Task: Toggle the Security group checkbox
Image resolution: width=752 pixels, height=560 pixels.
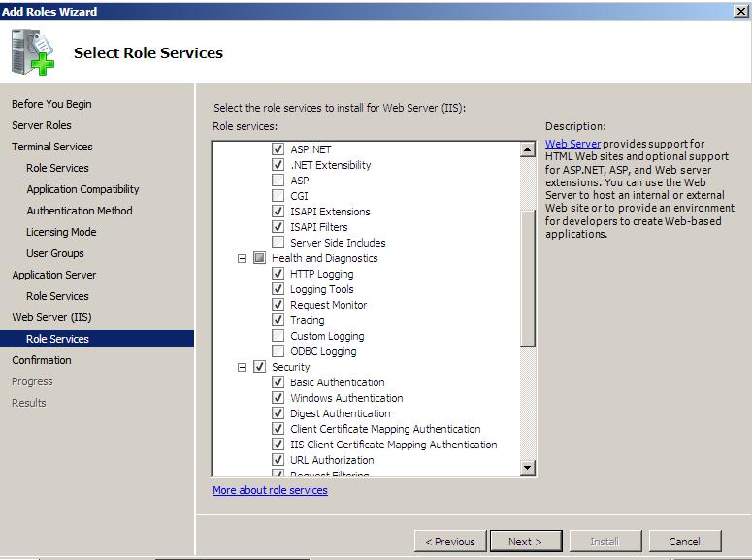Action: point(259,367)
